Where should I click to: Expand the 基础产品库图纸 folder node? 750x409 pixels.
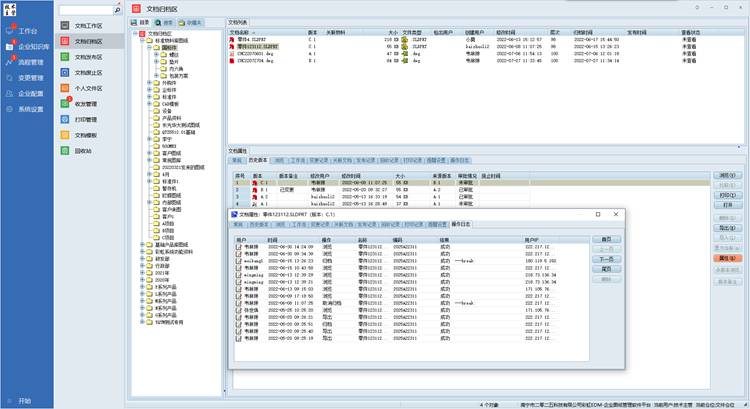(x=141, y=243)
